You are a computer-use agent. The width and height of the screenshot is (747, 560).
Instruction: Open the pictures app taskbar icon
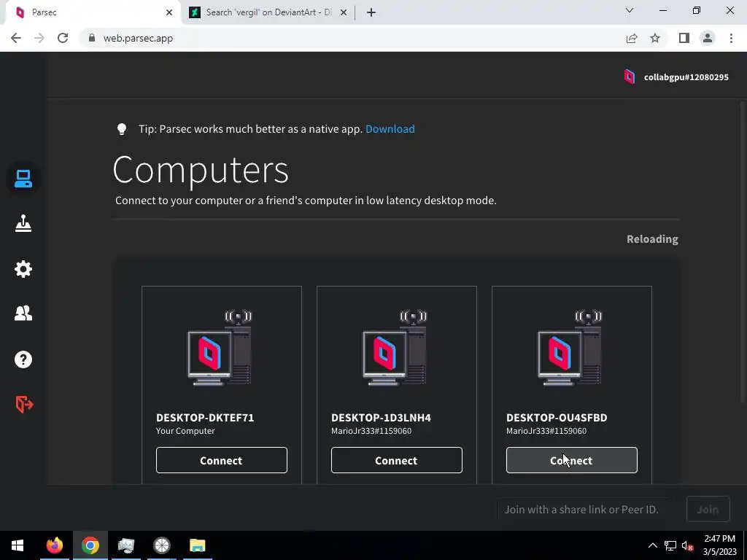click(125, 545)
